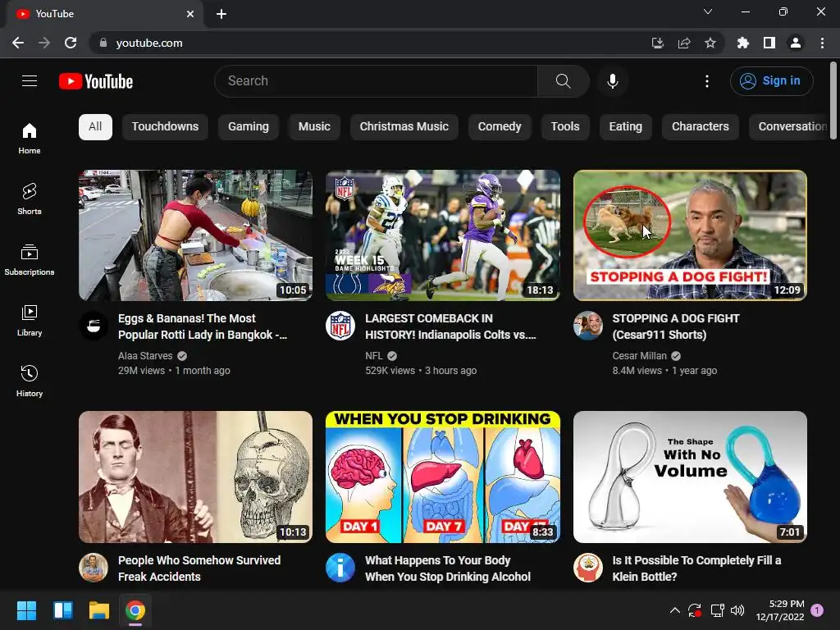This screenshot has height=630, width=840.
Task: Reload the page
Action: (x=71, y=43)
